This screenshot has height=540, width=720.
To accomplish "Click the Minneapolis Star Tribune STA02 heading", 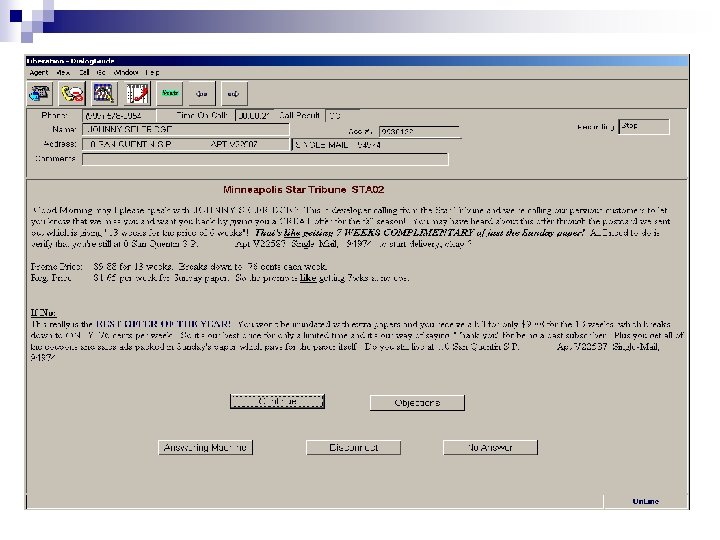I will coord(304,190).
